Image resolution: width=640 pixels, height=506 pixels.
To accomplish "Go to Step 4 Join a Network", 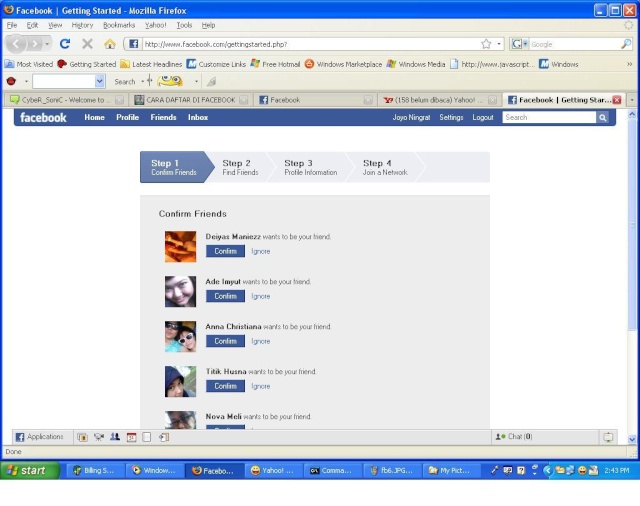I will tap(385, 167).
